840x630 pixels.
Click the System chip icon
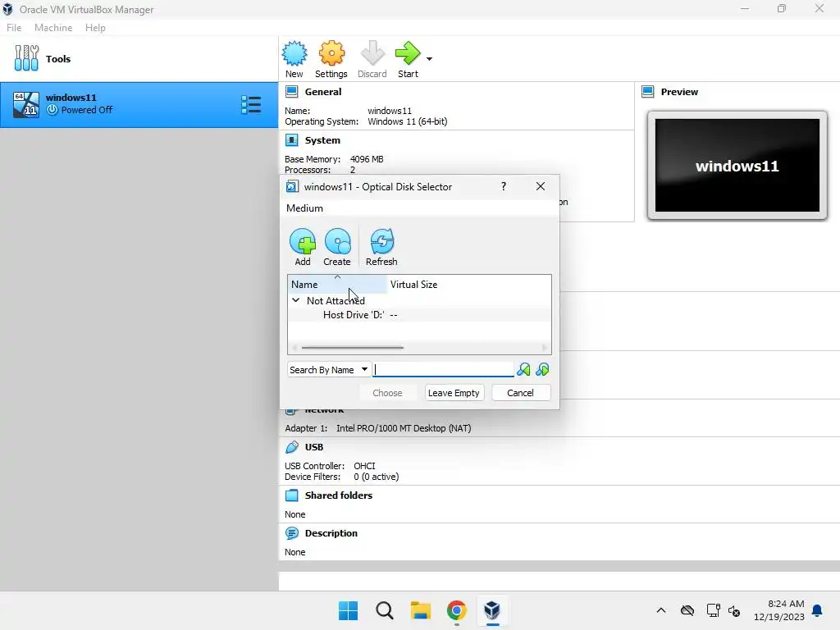pos(292,140)
